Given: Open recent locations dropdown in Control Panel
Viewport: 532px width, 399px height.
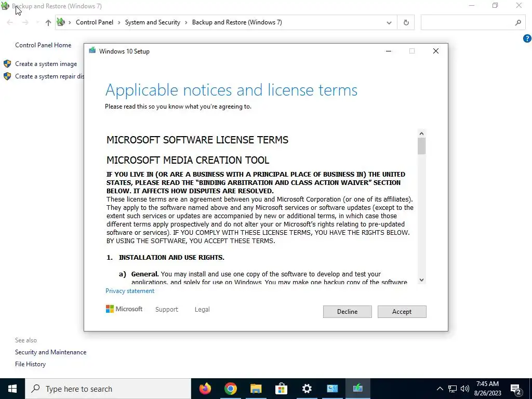Looking at the screenshot, I should (37, 22).
